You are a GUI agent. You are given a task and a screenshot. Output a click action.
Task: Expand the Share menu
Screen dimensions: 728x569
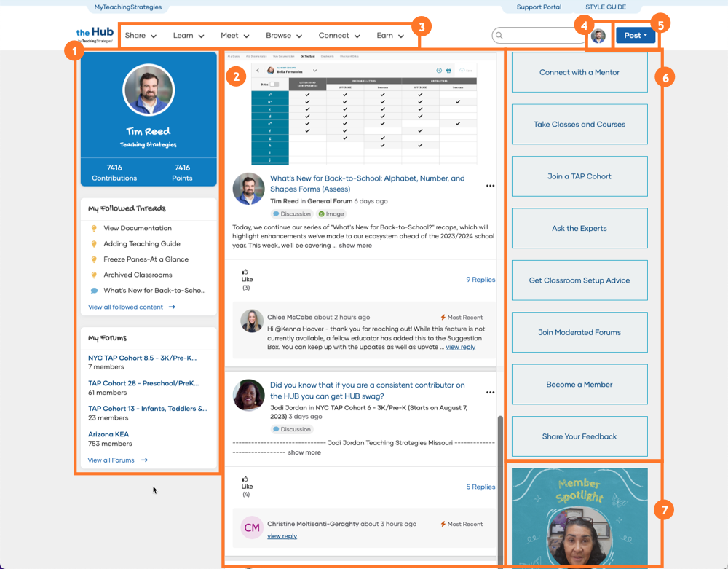(141, 36)
